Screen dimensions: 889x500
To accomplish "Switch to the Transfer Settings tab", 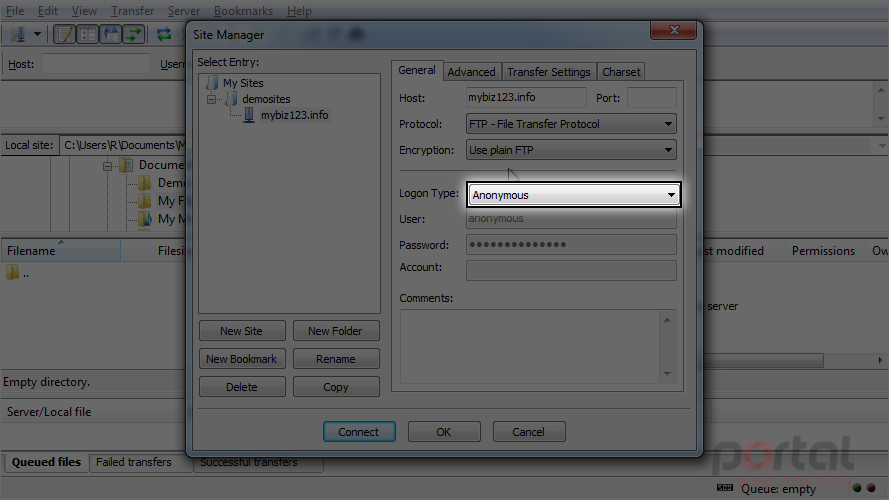I will click(548, 72).
